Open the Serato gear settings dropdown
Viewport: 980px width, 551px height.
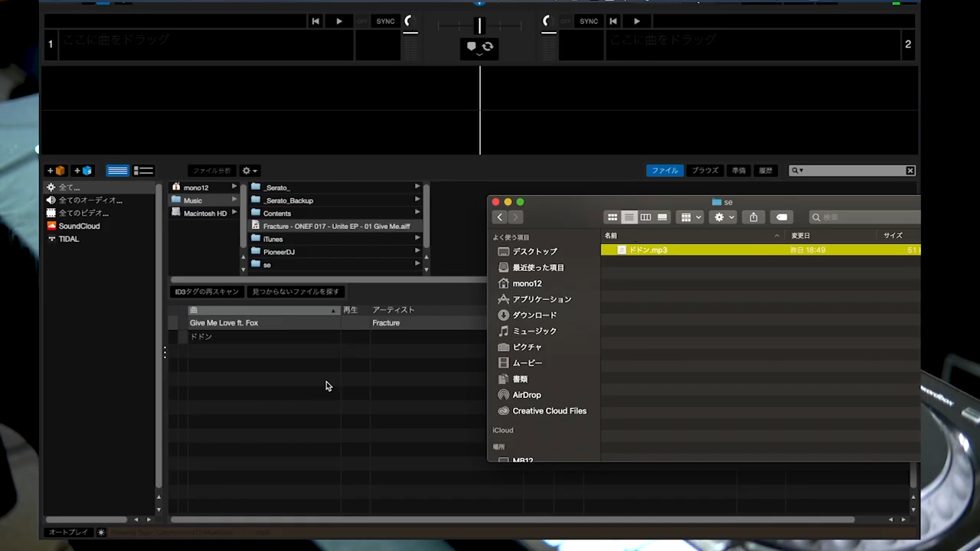(x=250, y=171)
